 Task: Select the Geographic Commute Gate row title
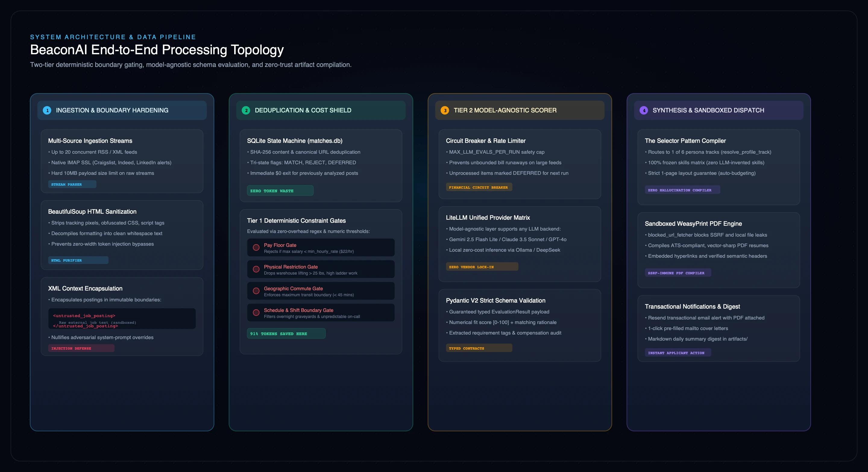tap(293, 288)
